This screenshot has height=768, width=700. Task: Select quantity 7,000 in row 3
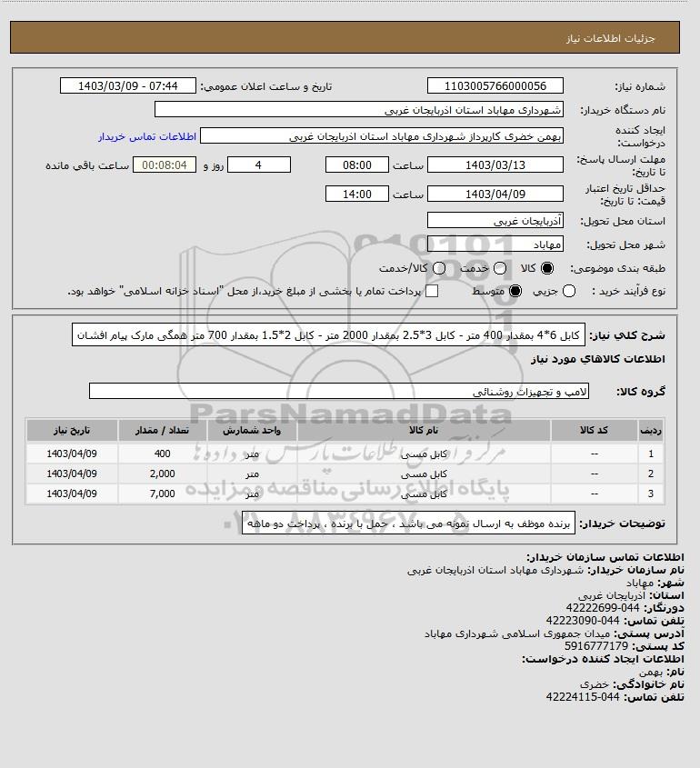[162, 494]
